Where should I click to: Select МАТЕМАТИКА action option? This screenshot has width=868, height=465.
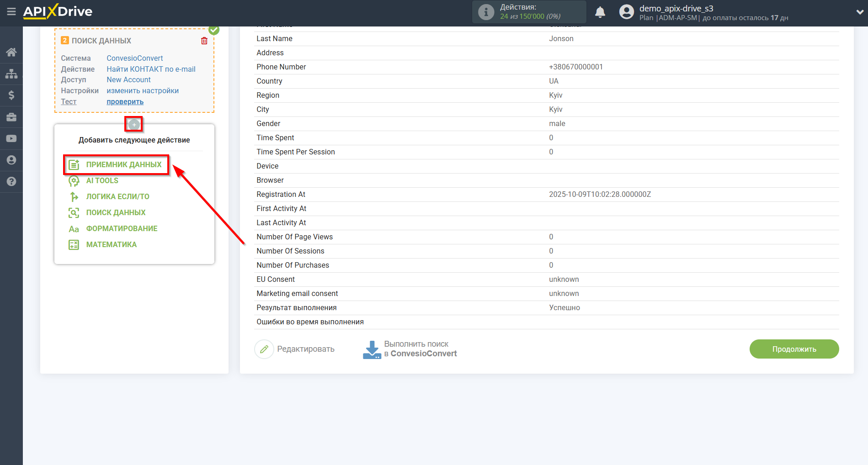[x=111, y=245]
